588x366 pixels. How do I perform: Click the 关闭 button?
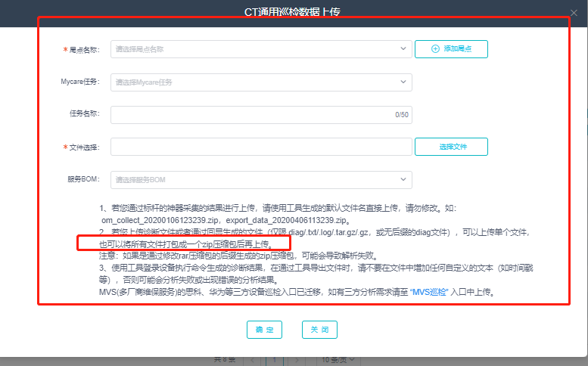(x=319, y=330)
